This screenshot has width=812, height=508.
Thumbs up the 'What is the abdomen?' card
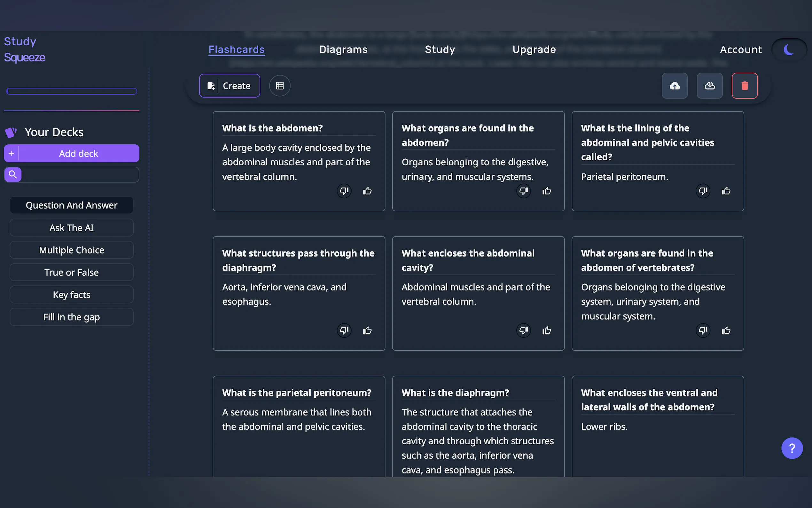(x=367, y=191)
